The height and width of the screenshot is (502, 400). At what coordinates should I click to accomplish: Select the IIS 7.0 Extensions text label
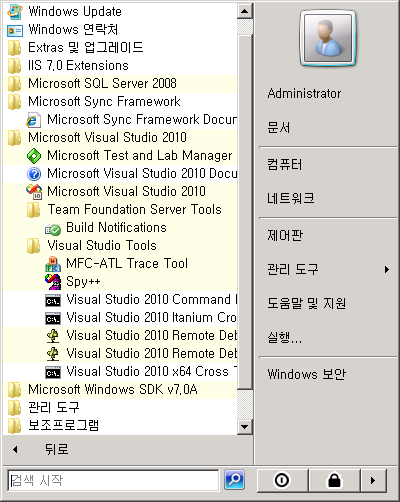tap(78, 66)
